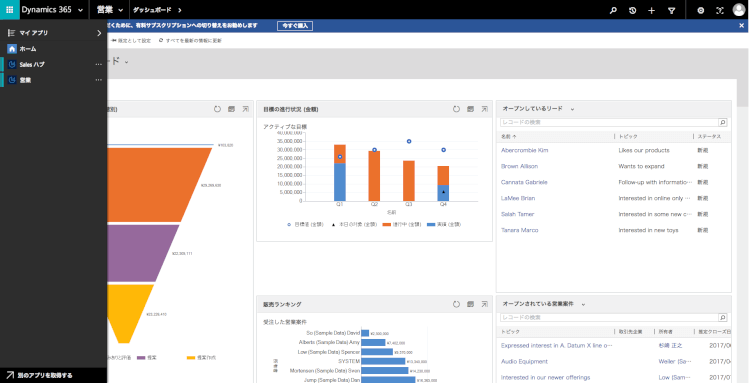
Task: Click the icon left of the profile avatar
Action: click(x=719, y=10)
